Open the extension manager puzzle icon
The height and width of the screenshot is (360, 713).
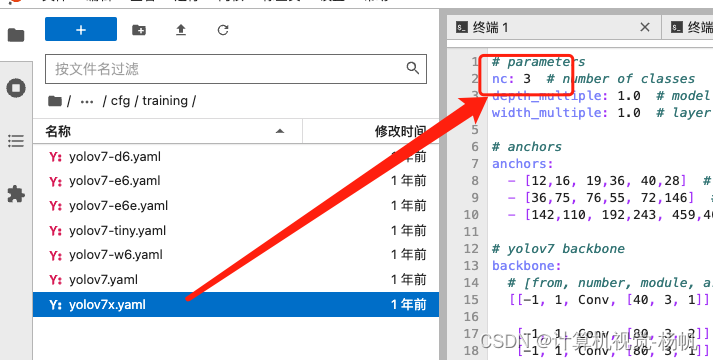pos(16,194)
